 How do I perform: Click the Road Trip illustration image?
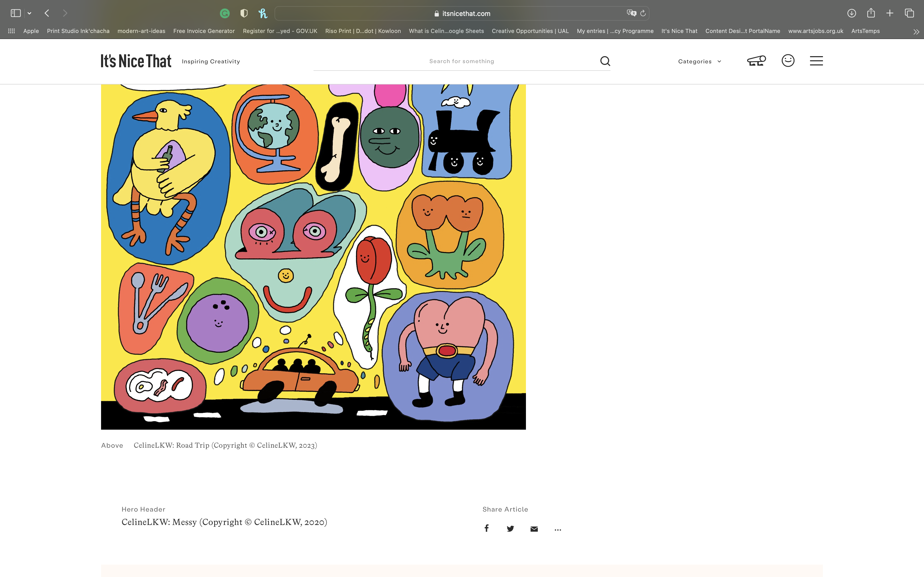click(x=313, y=257)
